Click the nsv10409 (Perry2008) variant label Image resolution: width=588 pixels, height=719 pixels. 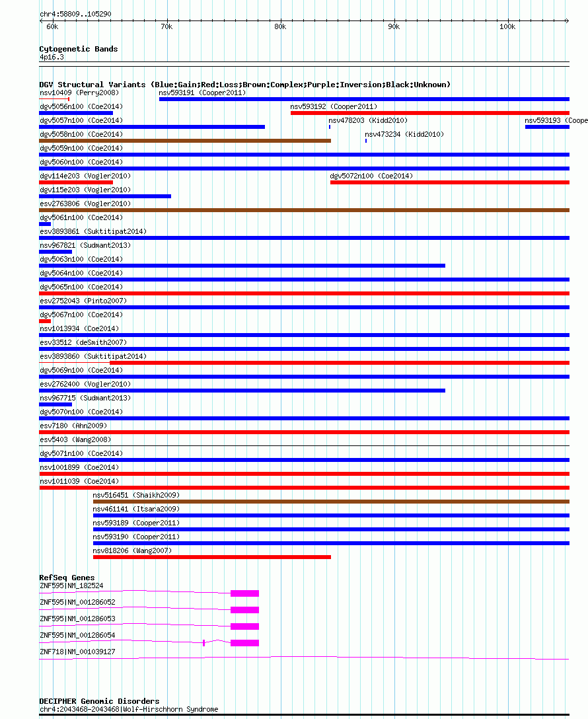79,93
